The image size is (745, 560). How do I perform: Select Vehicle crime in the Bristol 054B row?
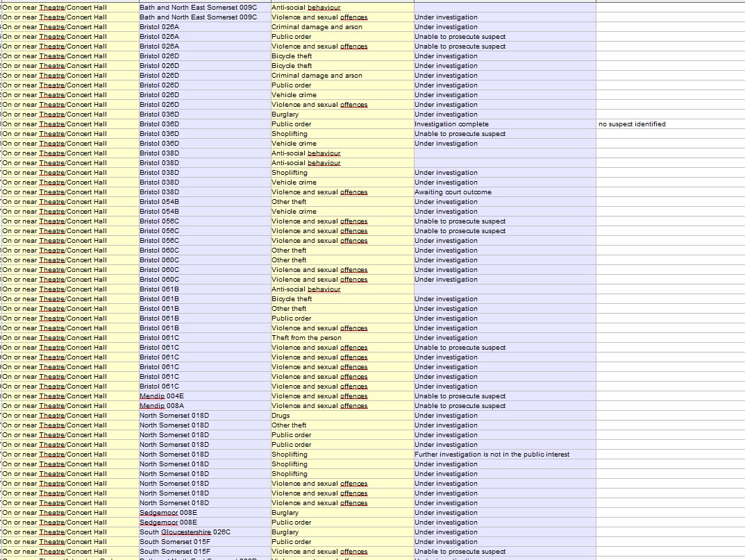(294, 212)
